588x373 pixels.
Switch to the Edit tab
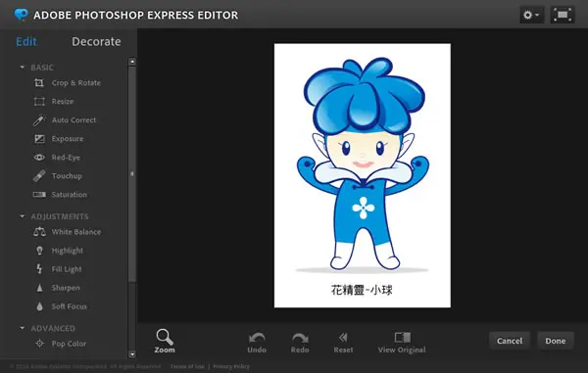coord(26,41)
